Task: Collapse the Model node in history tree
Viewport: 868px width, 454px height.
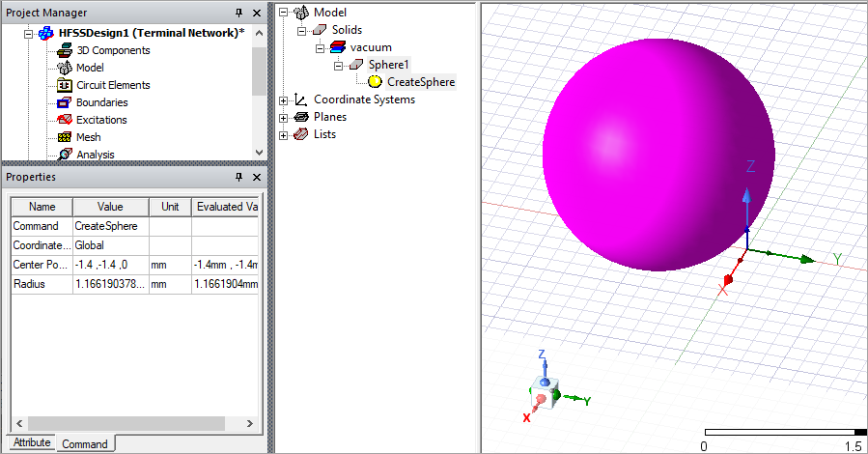Action: [284, 13]
